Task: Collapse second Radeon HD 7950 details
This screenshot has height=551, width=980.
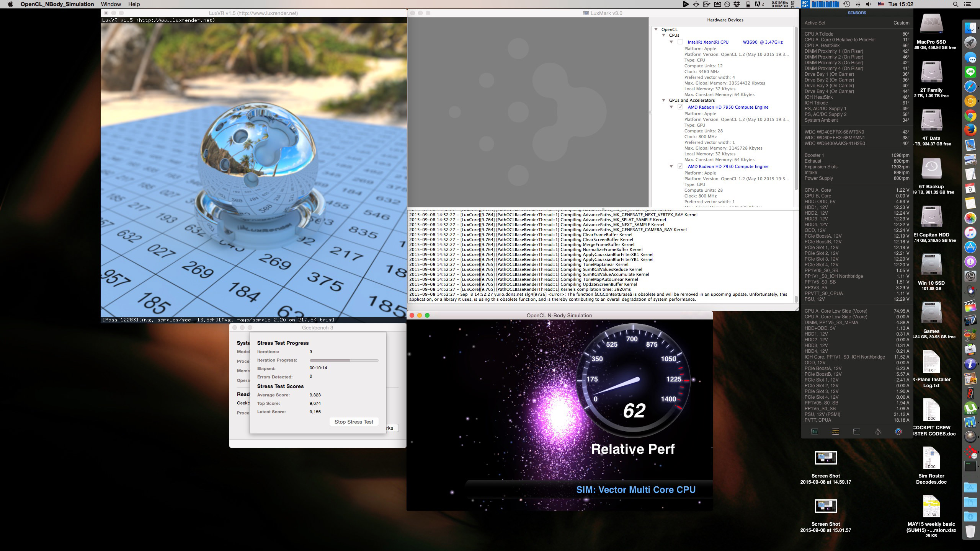Action: (x=671, y=166)
